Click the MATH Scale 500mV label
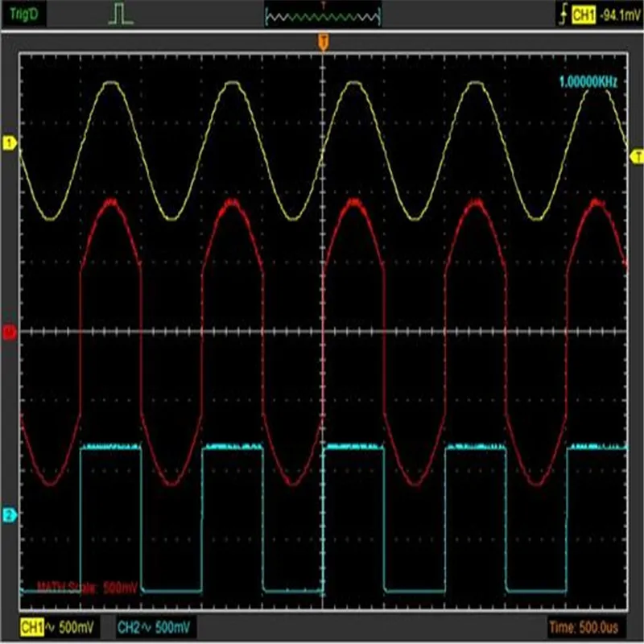Viewport: 644px width, 644px height. pos(87,588)
